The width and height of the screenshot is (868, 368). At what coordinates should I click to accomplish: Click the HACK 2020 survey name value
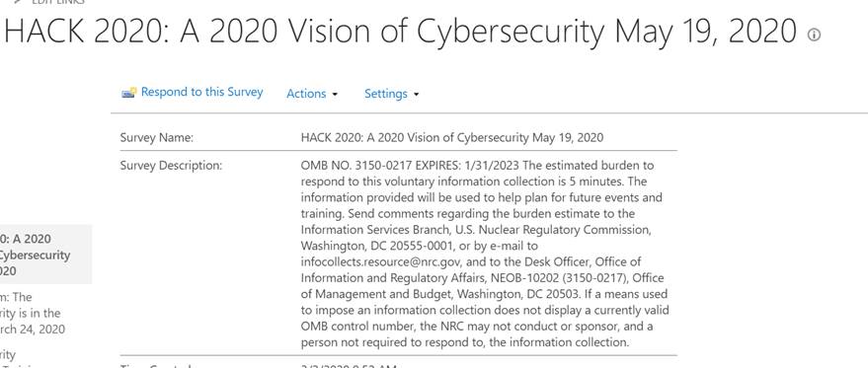(x=451, y=138)
